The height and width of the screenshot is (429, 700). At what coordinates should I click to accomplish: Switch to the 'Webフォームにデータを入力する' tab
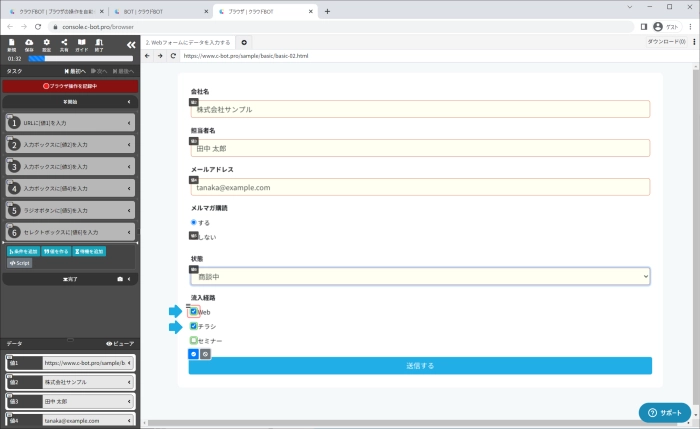coord(189,42)
